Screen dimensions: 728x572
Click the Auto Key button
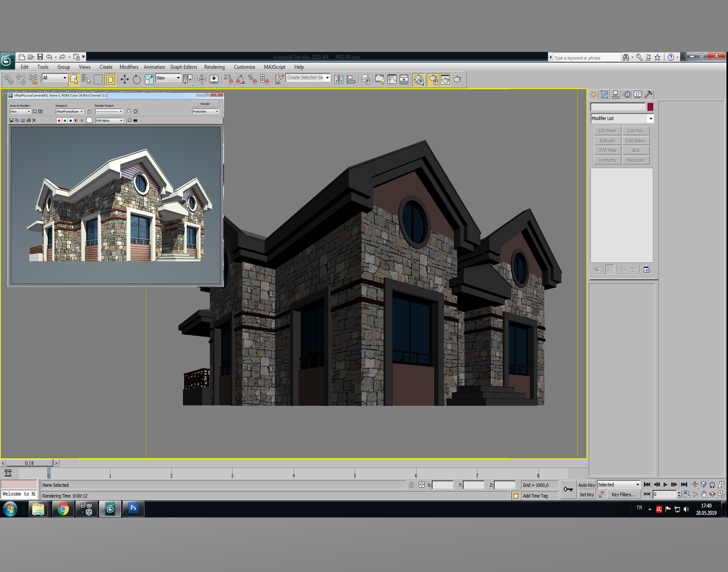[x=587, y=485]
